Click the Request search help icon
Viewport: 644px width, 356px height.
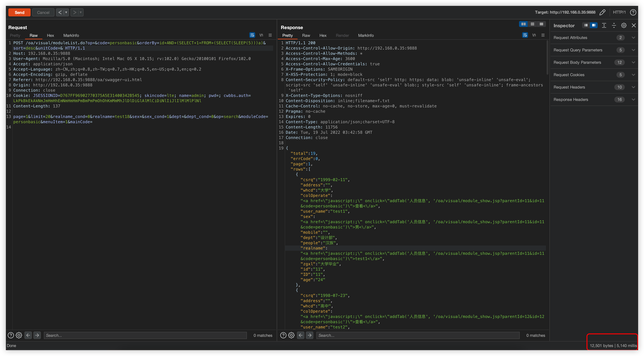click(11, 335)
